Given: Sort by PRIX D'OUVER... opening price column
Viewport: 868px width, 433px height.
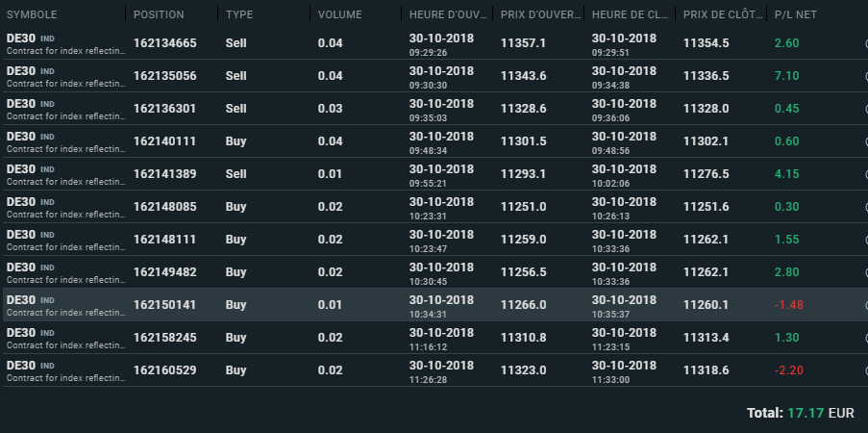Looking at the screenshot, I should [536, 15].
